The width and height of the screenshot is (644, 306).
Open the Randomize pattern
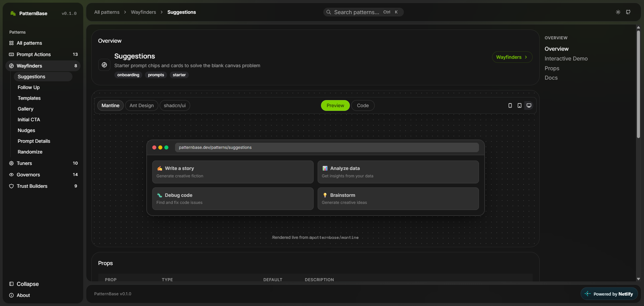[43, 152]
